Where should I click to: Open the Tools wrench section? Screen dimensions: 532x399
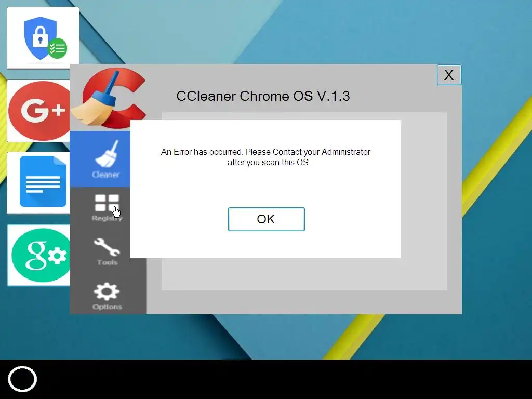[107, 251]
